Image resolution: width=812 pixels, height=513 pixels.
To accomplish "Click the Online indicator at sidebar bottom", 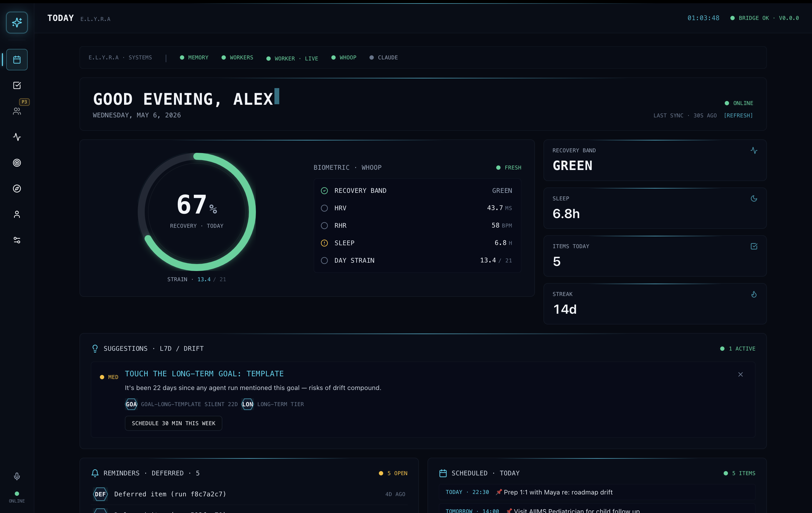I will click(17, 497).
